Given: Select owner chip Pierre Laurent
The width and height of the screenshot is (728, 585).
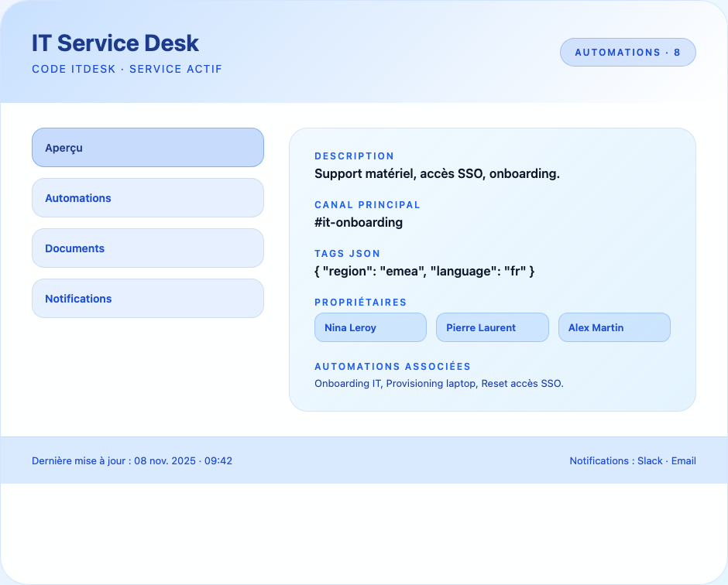Looking at the screenshot, I should [x=492, y=327].
